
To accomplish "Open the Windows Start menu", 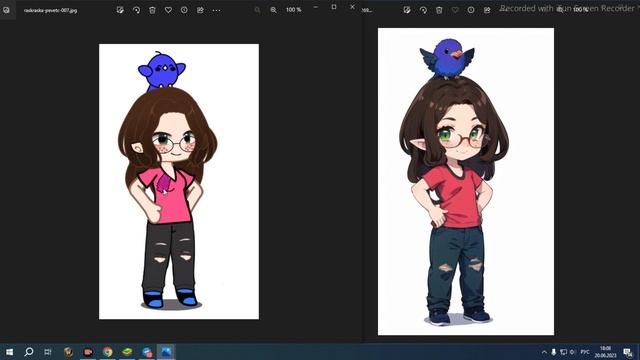I will tap(9, 351).
